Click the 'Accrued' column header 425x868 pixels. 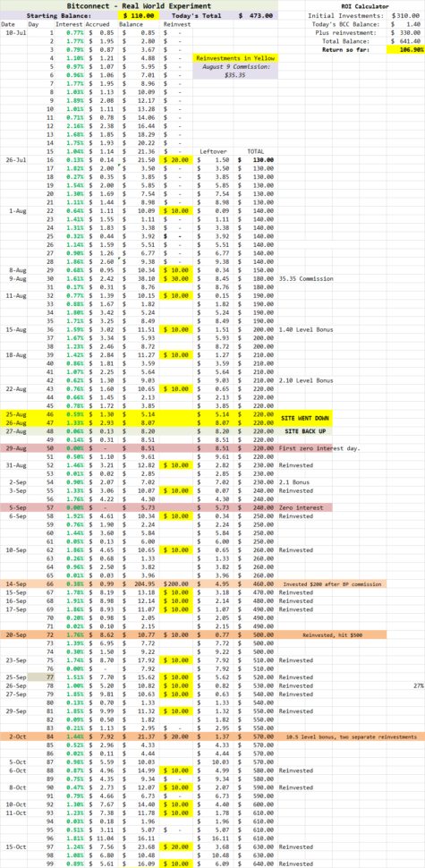[98, 24]
